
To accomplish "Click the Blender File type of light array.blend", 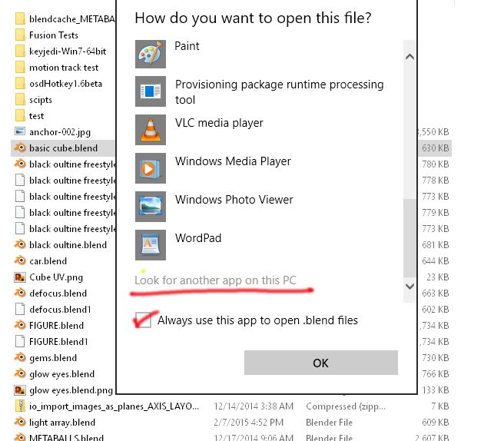I will click(329, 423).
